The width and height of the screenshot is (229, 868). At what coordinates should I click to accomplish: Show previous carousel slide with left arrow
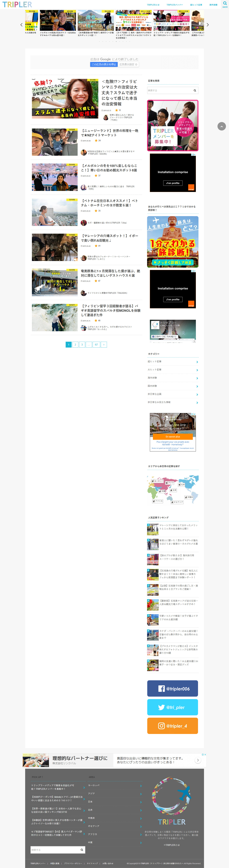[21, 25]
